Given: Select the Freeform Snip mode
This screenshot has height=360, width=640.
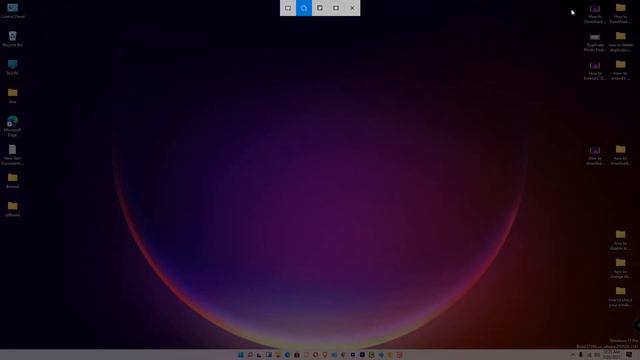Looking at the screenshot, I should coord(304,8).
